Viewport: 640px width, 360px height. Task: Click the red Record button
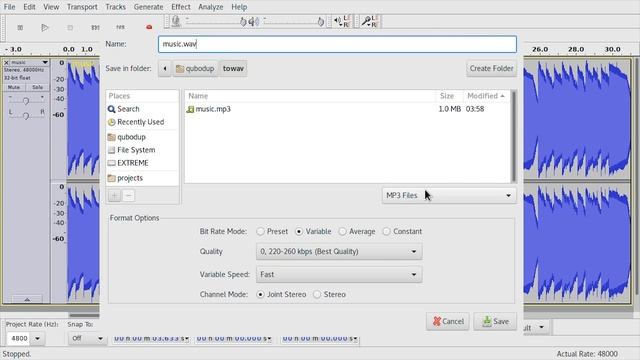(149, 27)
